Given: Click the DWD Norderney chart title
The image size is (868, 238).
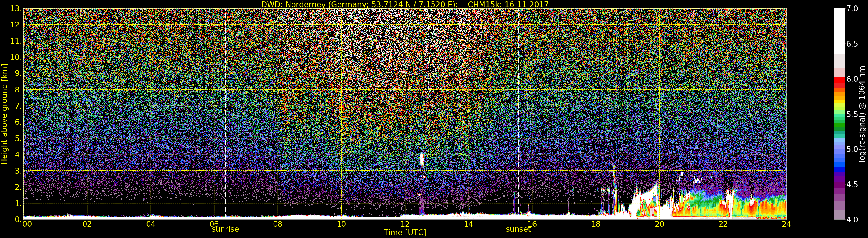Looking at the screenshot, I should click(405, 4).
